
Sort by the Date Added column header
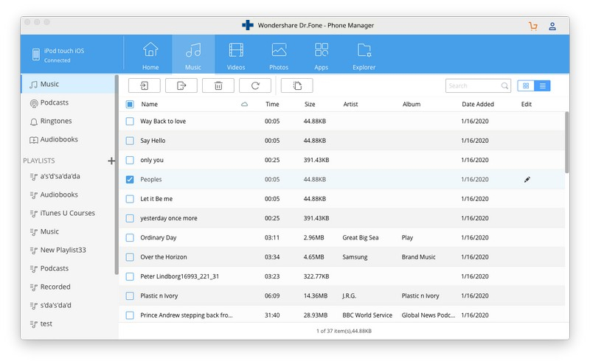[478, 104]
